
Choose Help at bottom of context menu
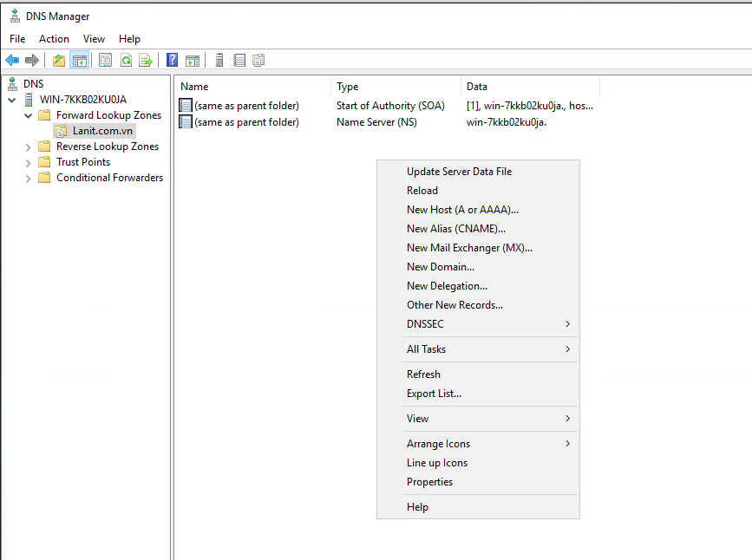478,507
